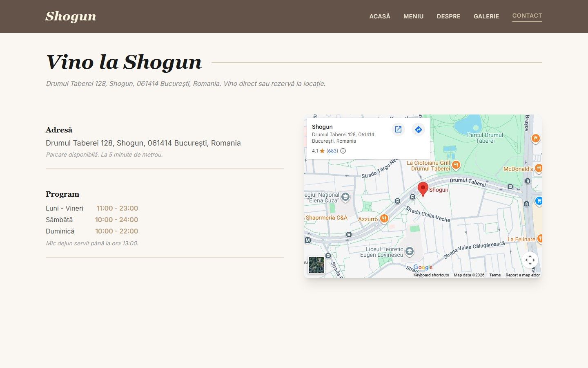Click the blue shopping cart marker
Viewport: 588px width, 368px height.
[x=539, y=201]
